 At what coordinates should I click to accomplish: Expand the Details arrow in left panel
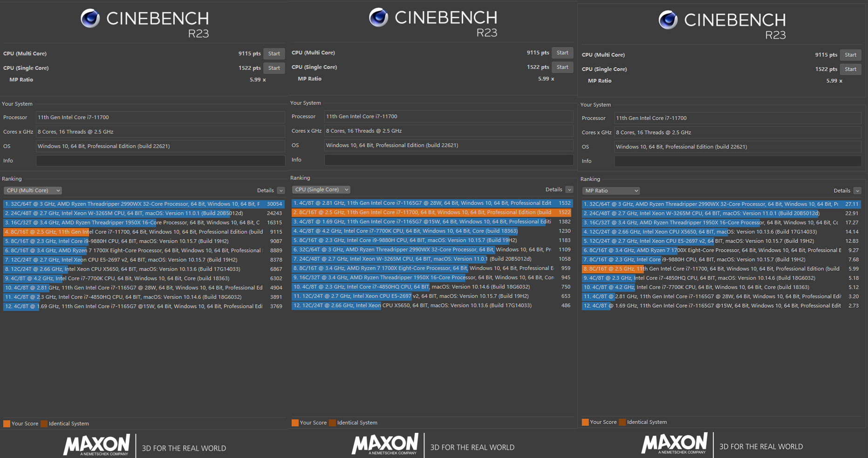[281, 190]
